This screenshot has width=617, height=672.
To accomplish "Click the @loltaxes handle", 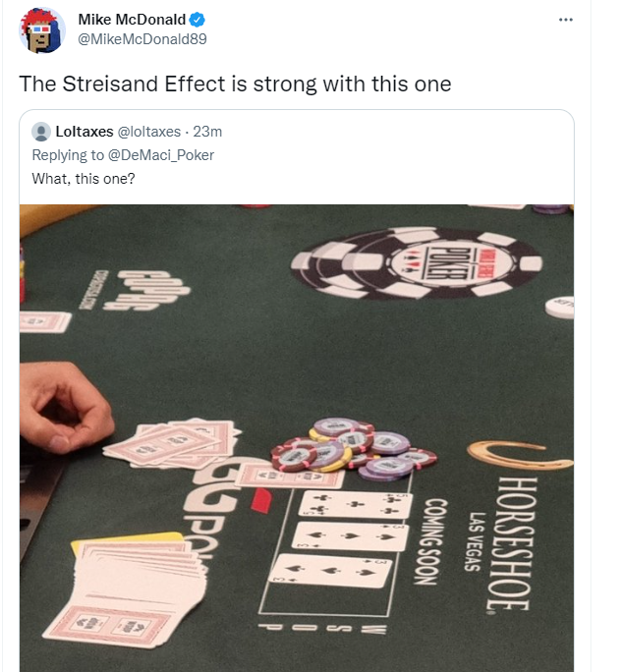I will point(149,132).
